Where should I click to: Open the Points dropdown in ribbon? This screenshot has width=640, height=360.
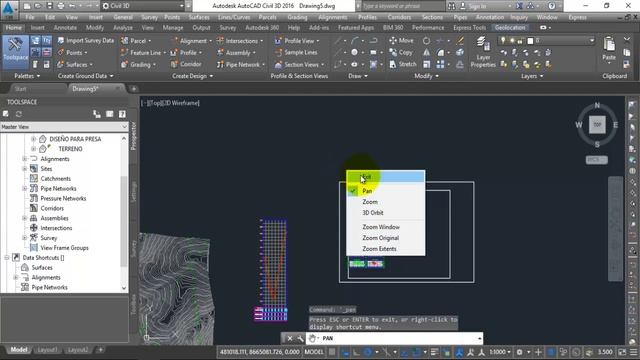pyautogui.click(x=72, y=52)
